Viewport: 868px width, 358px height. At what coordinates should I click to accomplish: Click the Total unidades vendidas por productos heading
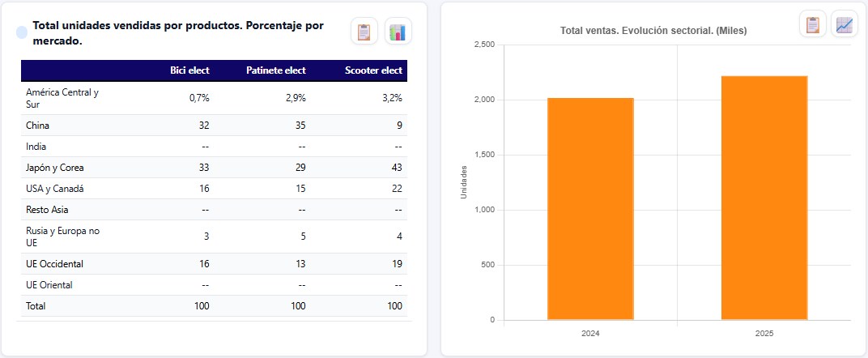tap(178, 32)
